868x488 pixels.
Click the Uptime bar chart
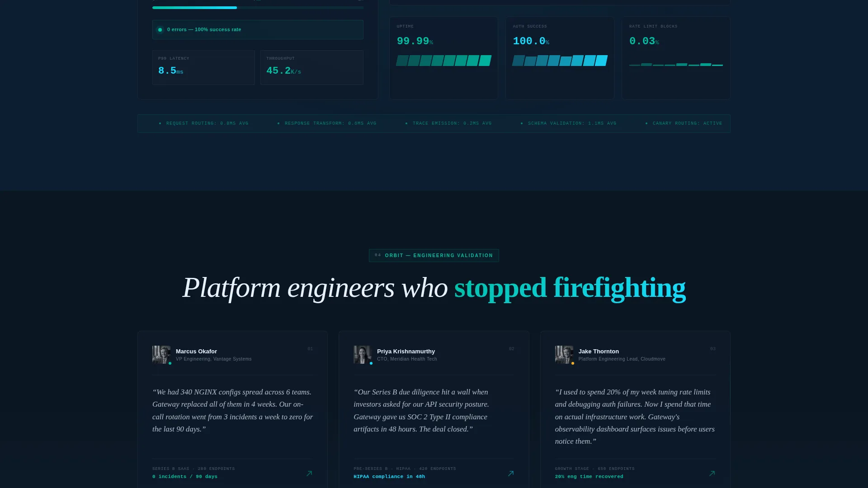(443, 61)
